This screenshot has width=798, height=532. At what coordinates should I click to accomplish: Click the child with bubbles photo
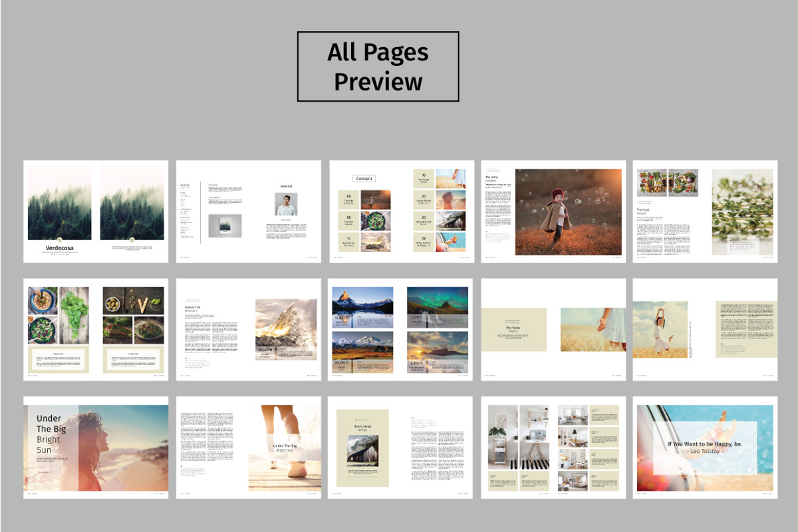pyautogui.click(x=568, y=212)
